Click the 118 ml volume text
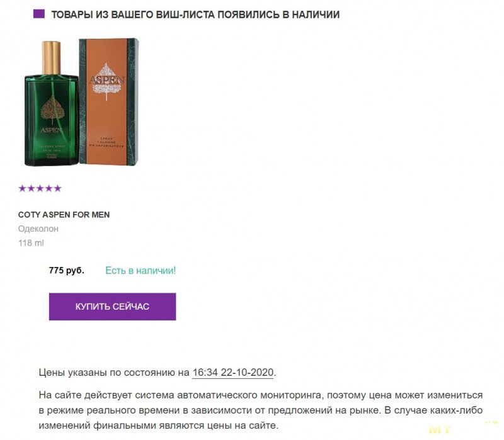This screenshot has height=440, width=504. tap(31, 243)
